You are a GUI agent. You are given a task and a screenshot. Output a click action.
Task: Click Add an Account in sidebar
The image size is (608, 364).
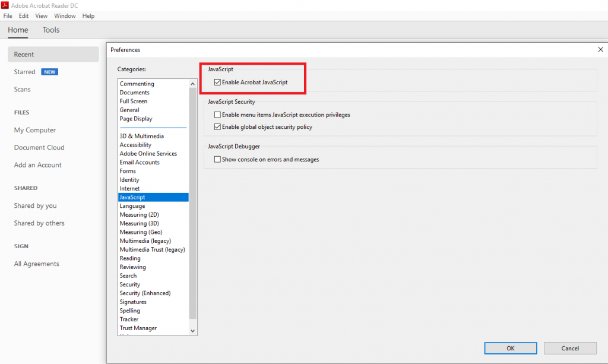point(37,164)
